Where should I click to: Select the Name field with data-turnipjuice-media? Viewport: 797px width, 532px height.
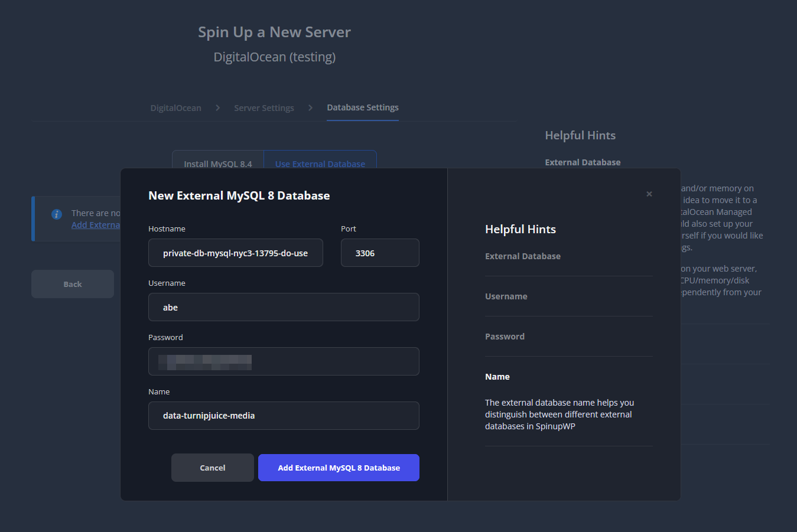click(x=284, y=416)
